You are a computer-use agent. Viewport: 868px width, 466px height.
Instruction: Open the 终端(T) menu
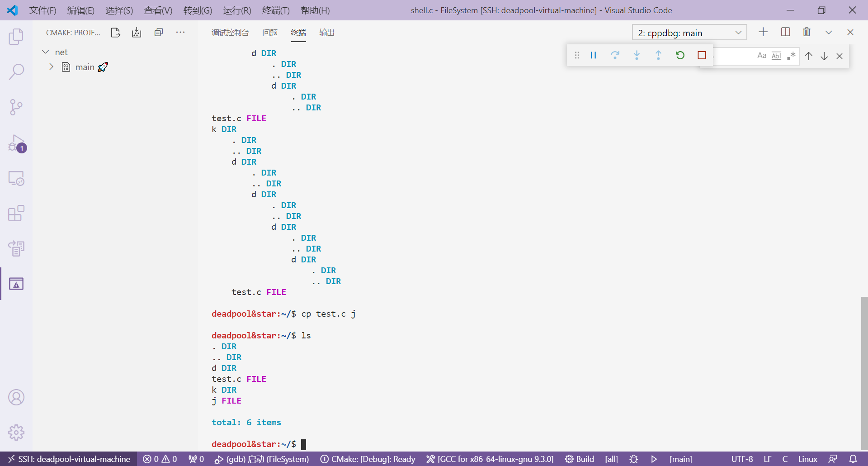276,10
